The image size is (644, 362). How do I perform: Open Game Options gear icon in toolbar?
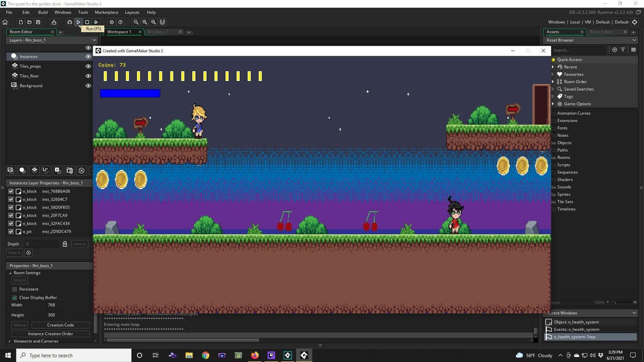pos(112,22)
